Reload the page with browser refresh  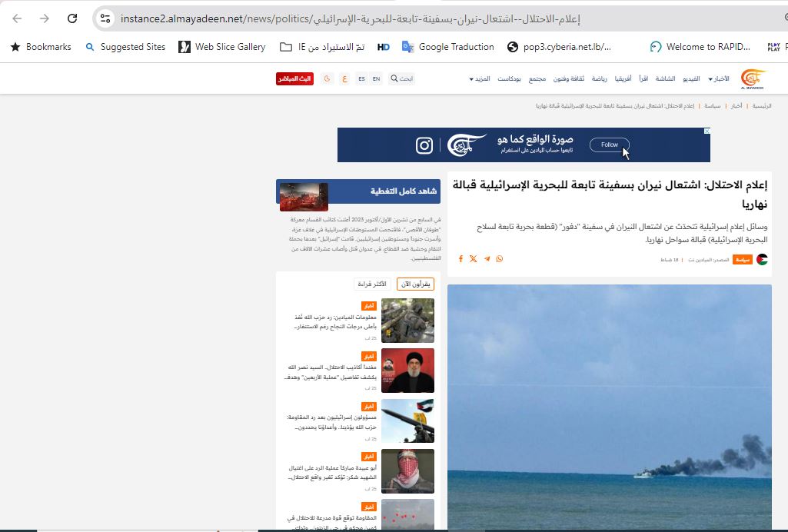pyautogui.click(x=72, y=18)
